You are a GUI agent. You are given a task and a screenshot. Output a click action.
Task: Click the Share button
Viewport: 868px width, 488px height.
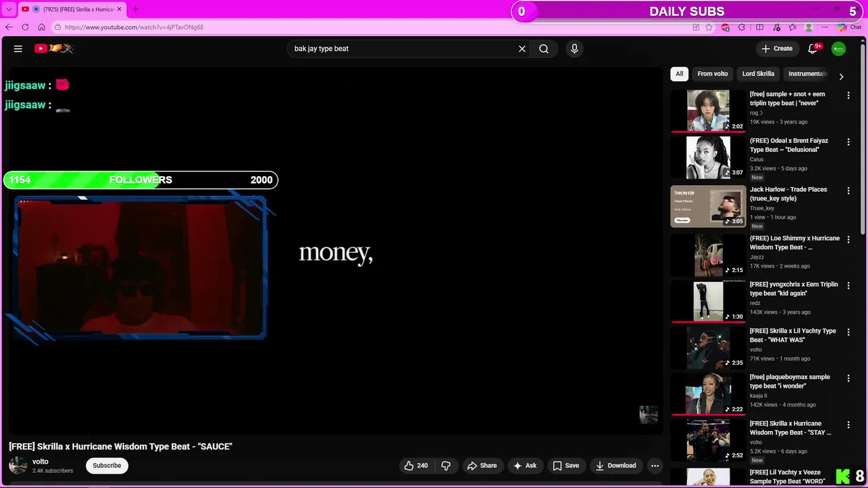click(482, 466)
